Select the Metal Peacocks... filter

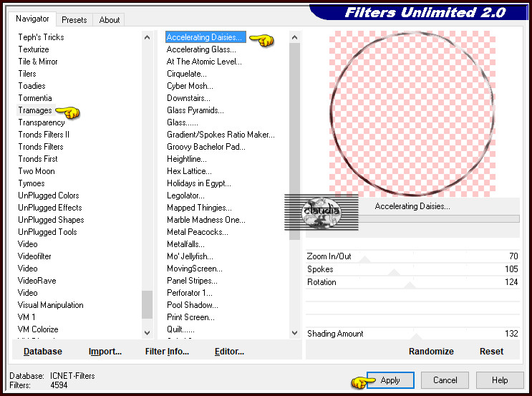[198, 232]
